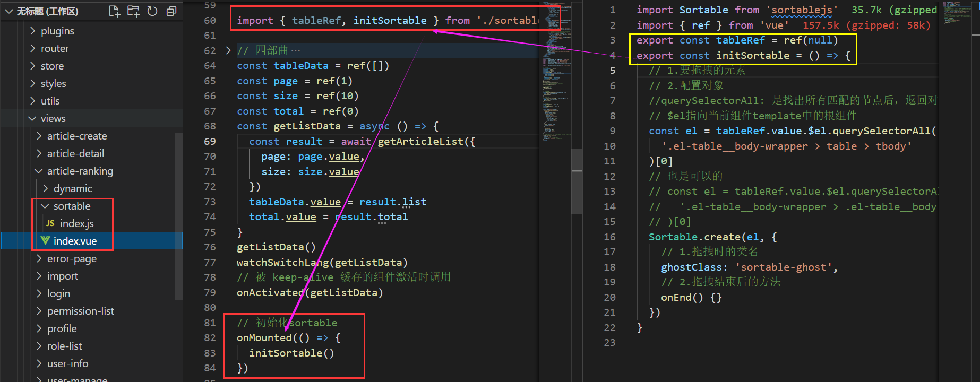Image resolution: width=980 pixels, height=382 pixels.
Task: Click 'export const tableRef' on line 3
Action: (x=701, y=40)
